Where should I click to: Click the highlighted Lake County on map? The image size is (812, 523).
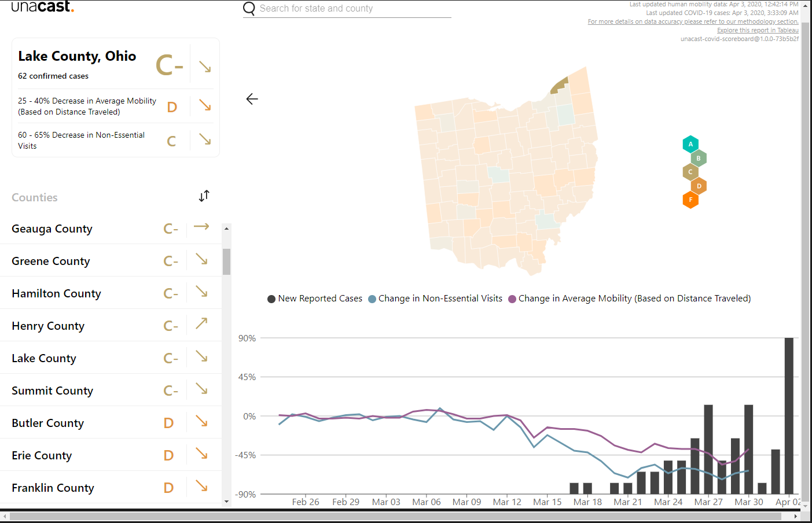(559, 85)
